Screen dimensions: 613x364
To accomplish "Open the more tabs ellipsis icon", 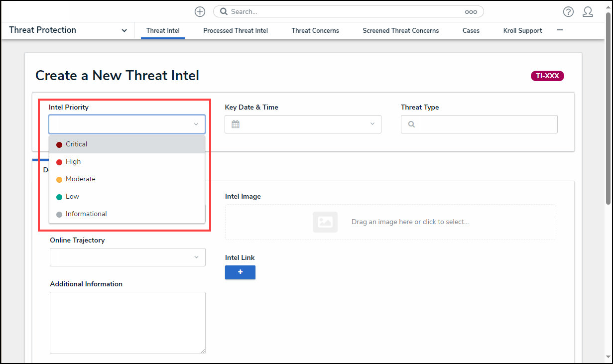I will tap(560, 30).
